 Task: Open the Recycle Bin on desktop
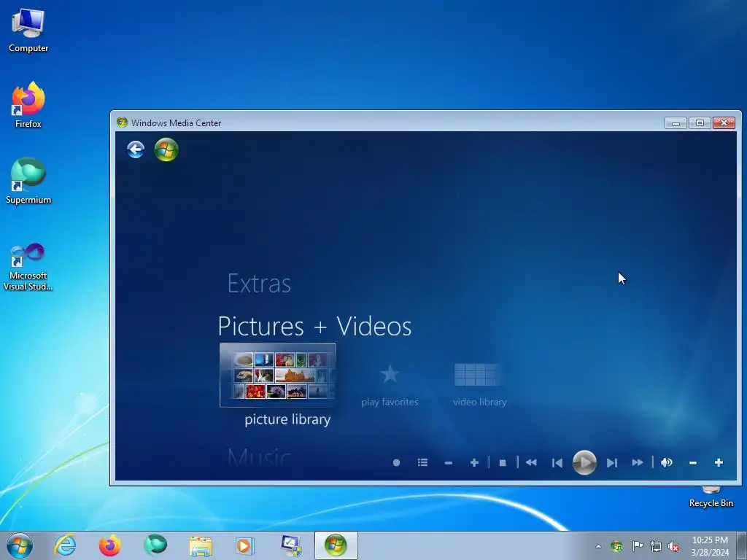pyautogui.click(x=711, y=497)
